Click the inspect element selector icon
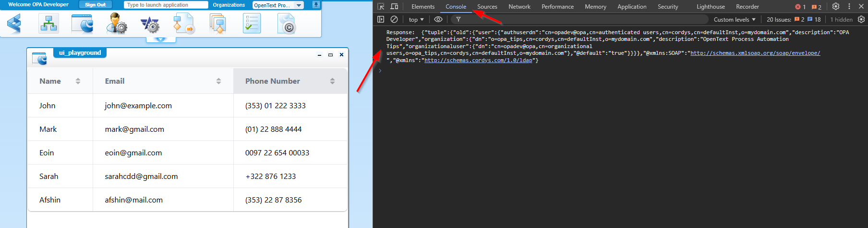Viewport: 868px width, 228px height. 381,6
